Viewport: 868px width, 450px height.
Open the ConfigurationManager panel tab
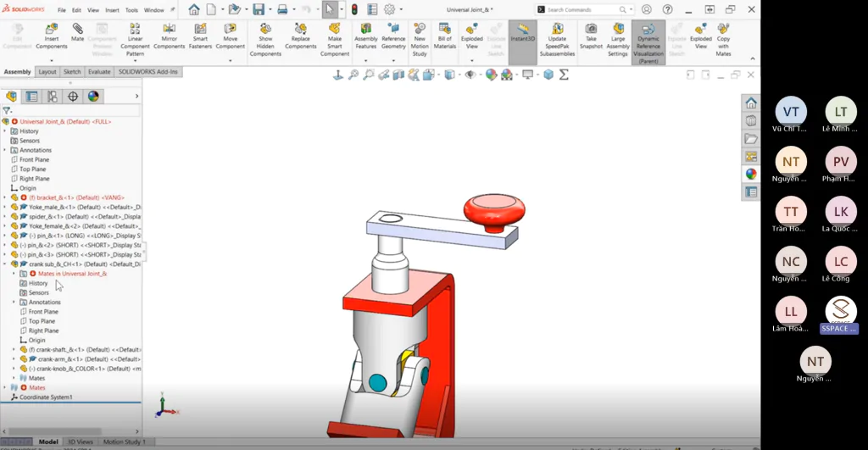pos(52,97)
